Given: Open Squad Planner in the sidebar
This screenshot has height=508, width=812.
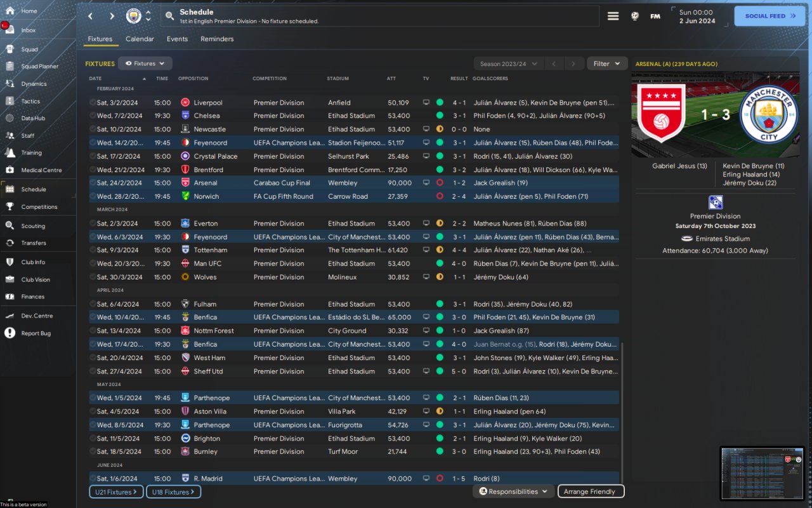Looking at the screenshot, I should pos(40,66).
